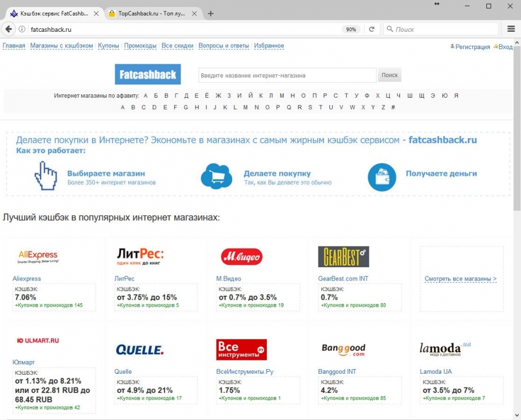The image size is (521, 420).
Task: Select Cyrillic letter Ж in alphabet index
Action: [218, 95]
